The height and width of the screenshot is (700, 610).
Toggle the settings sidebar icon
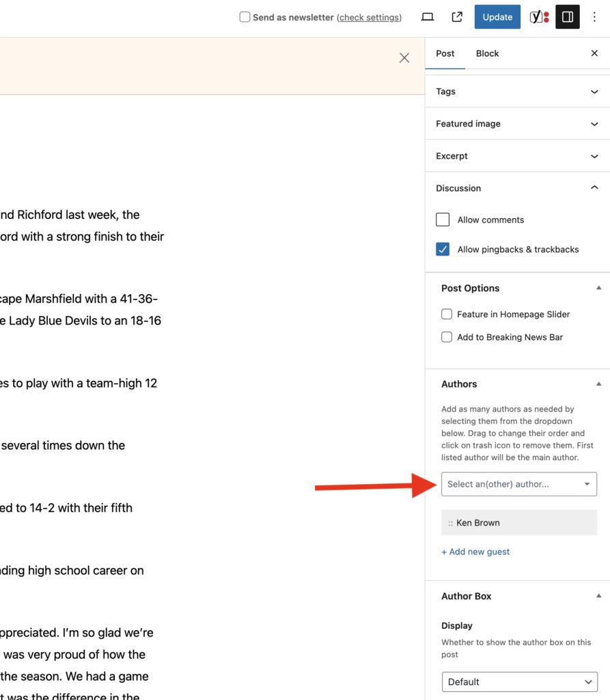coord(568,17)
